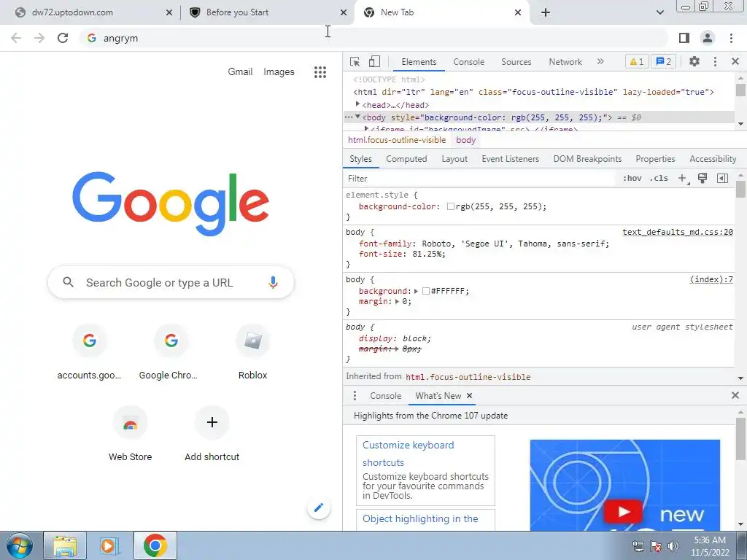The image size is (747, 560).
Task: Toggle computed styles sidebar icon
Action: click(x=722, y=178)
